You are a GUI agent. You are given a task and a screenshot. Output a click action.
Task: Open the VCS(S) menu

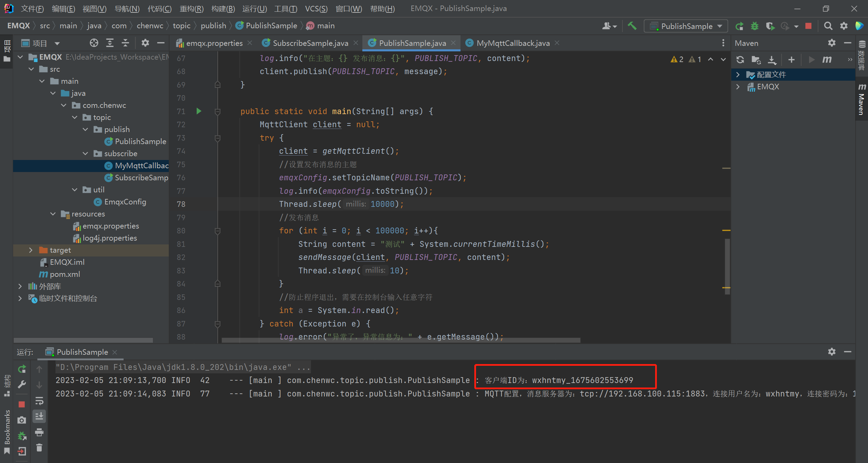tap(316, 9)
